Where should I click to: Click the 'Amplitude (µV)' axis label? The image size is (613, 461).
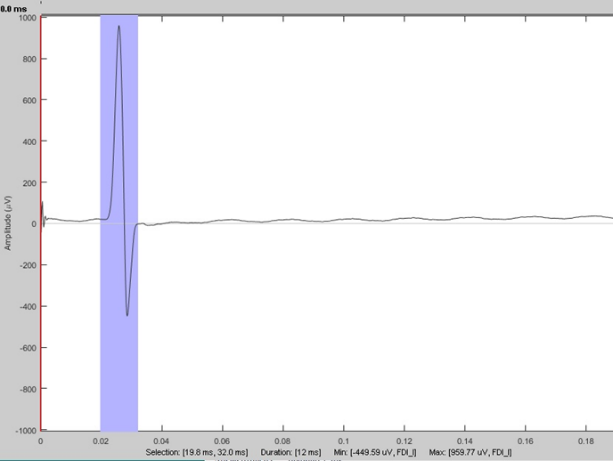8,223
